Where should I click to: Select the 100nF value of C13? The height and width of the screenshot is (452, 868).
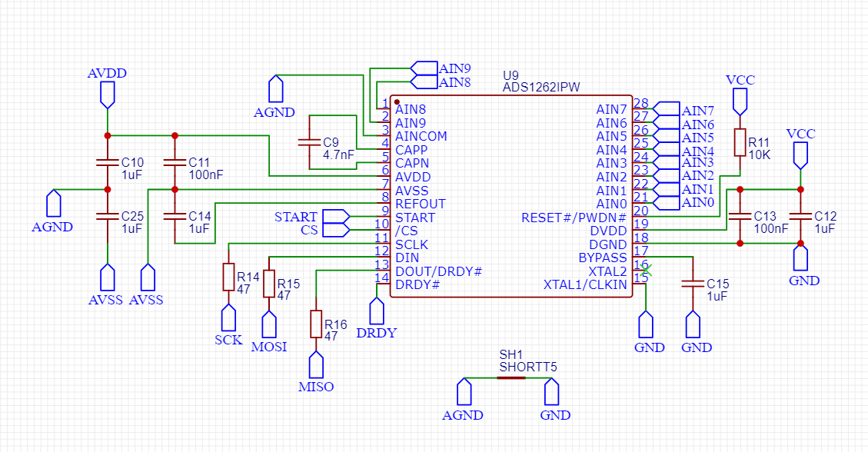click(770, 228)
